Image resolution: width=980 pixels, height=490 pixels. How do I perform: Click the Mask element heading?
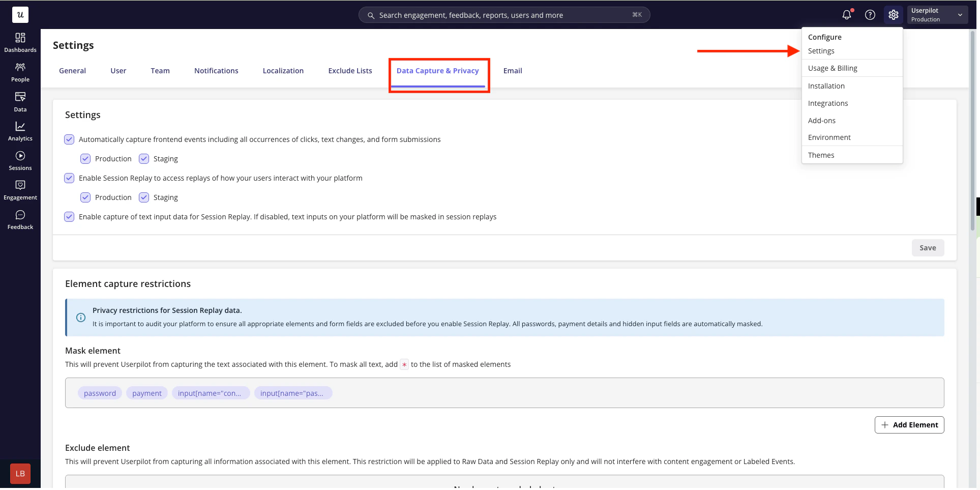93,351
